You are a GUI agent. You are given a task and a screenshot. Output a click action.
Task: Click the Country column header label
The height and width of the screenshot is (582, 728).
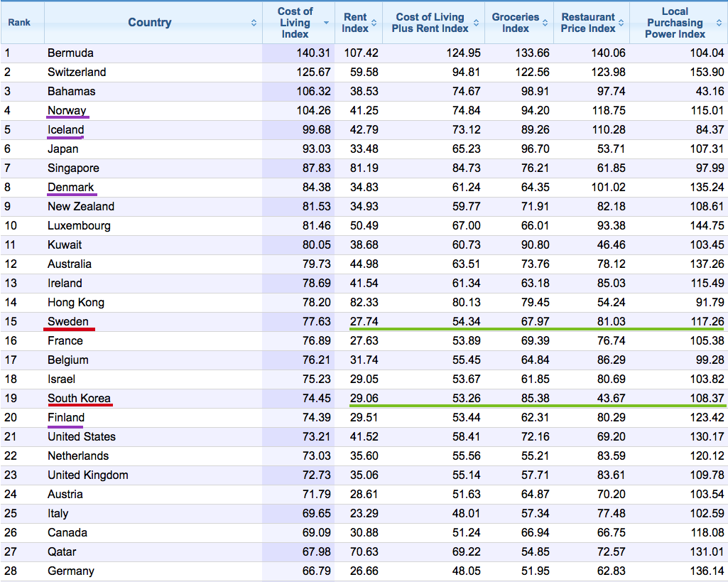149,22
